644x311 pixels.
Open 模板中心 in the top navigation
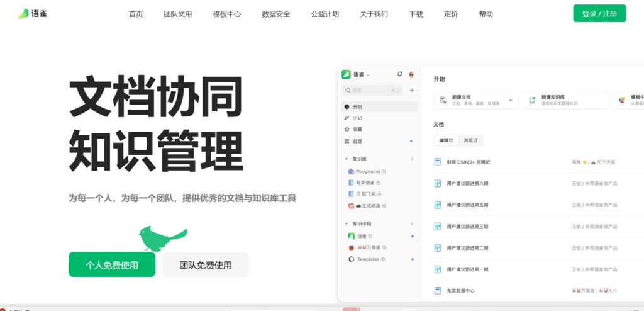[226, 14]
